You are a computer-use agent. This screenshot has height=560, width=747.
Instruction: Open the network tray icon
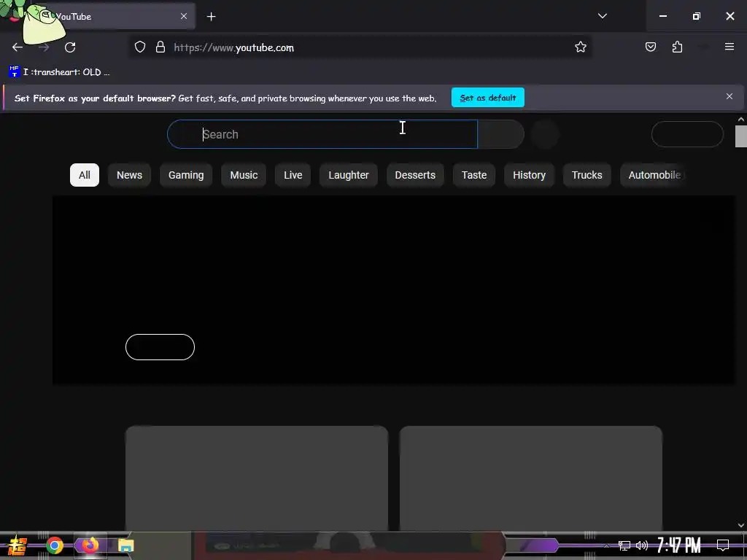click(x=624, y=545)
